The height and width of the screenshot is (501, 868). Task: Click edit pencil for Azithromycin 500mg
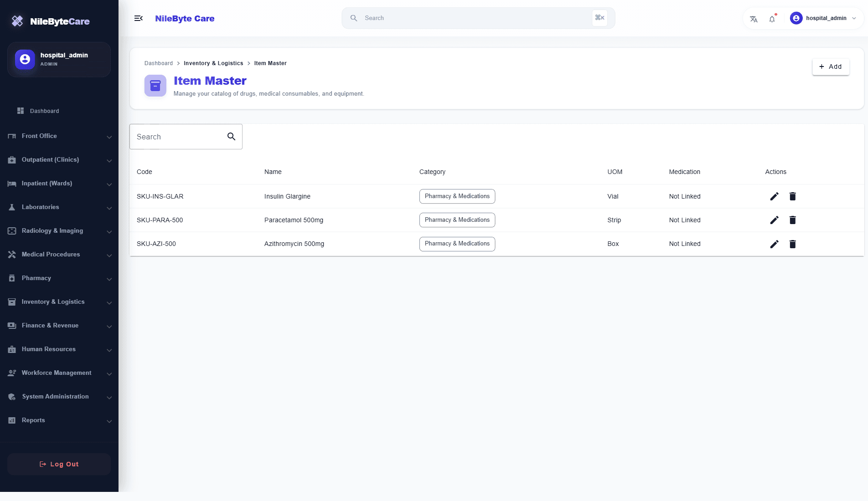click(774, 244)
